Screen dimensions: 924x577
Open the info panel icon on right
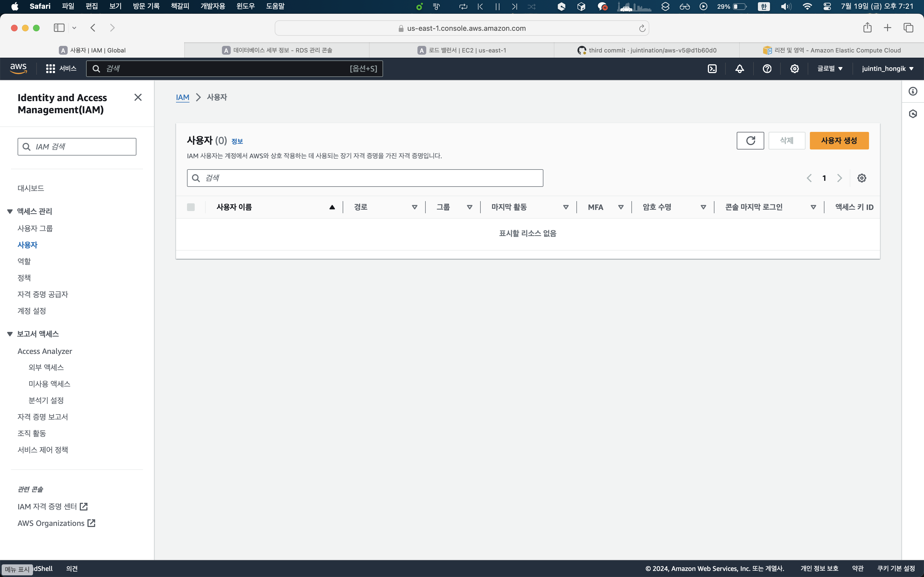click(913, 91)
